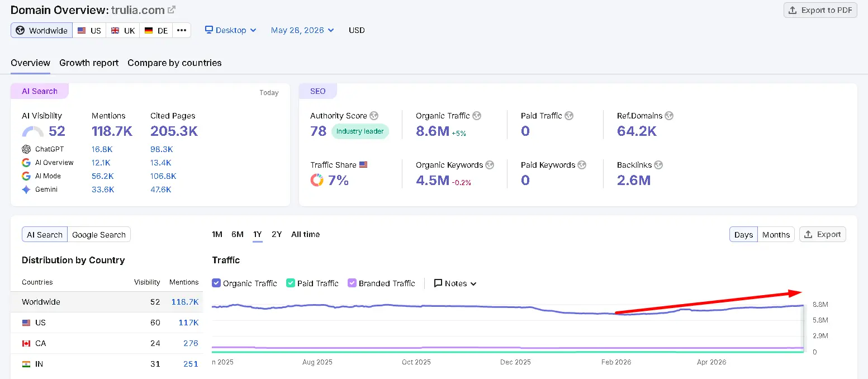Viewport: 868px width, 379px height.
Task: Set chart range to 6M
Action: point(238,234)
